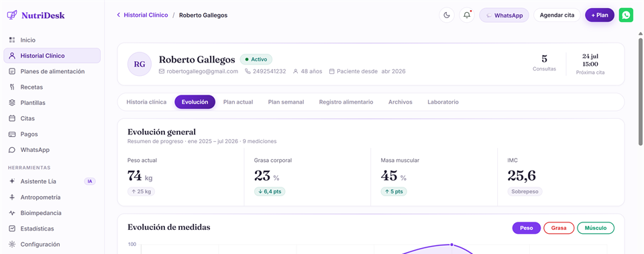
Task: Open Plantillas from sidebar
Action: click(52, 103)
